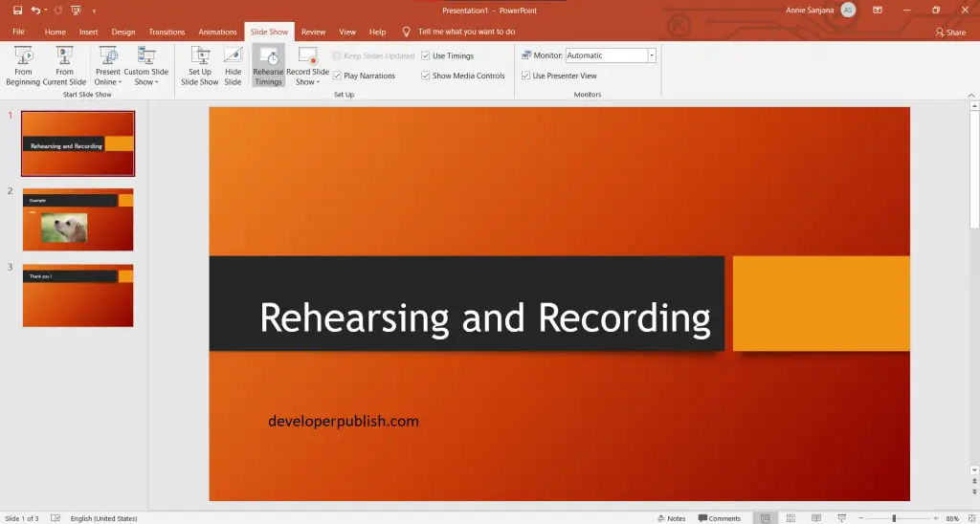Click the Record Slide Show icon
This screenshot has height=524, width=980.
[307, 56]
